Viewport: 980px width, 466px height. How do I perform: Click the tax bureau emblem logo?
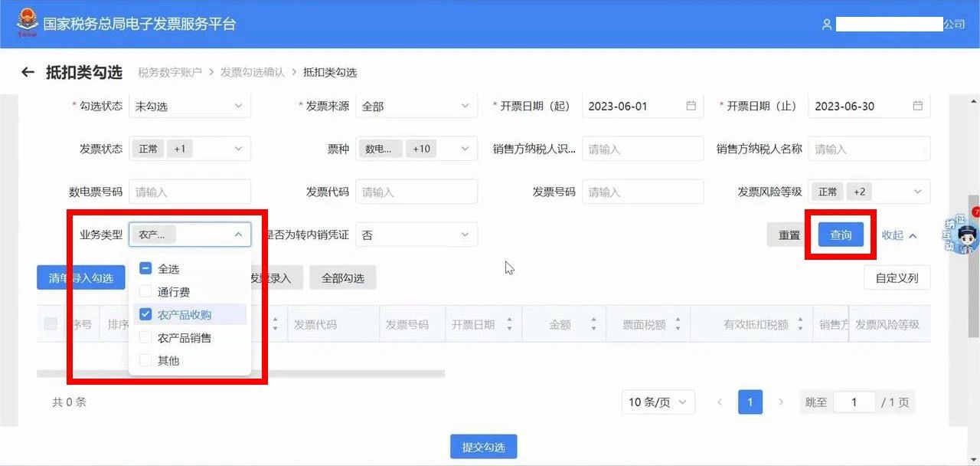click(x=28, y=23)
